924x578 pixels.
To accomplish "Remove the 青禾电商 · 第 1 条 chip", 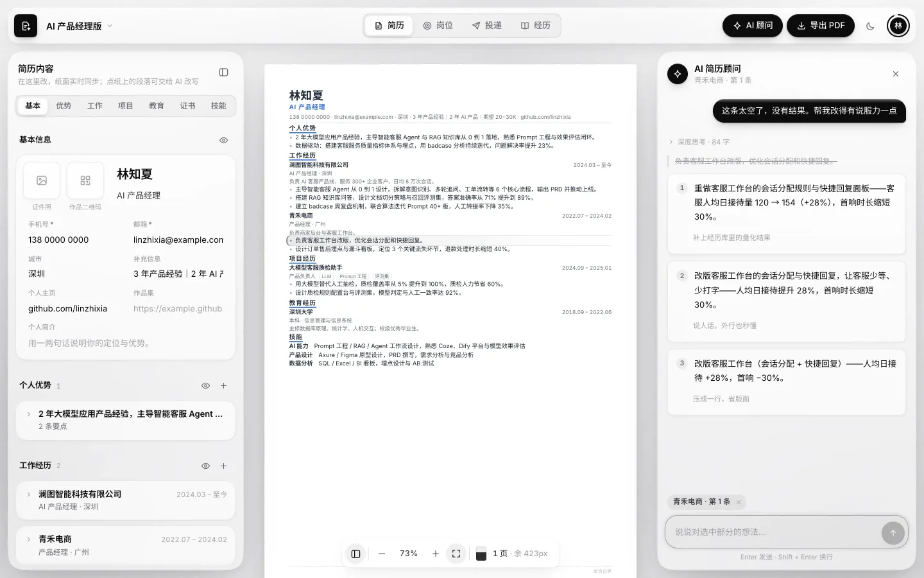I will [x=739, y=502].
